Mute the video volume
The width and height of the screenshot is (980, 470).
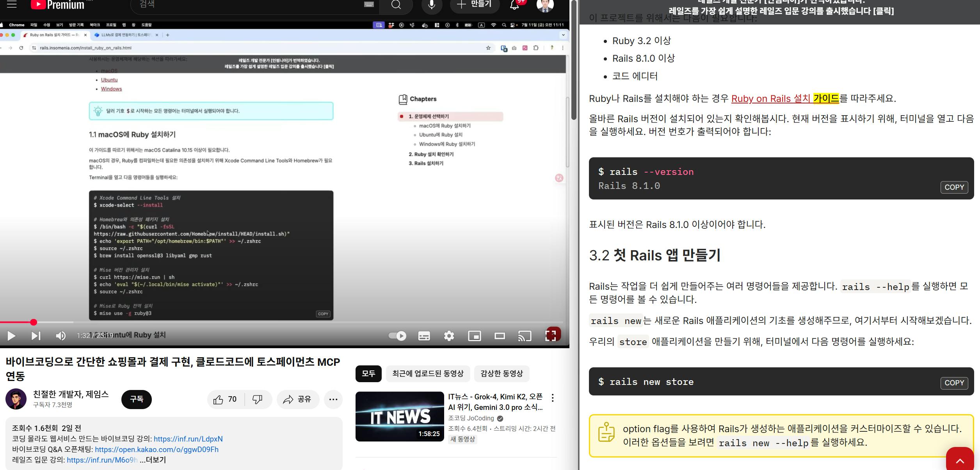coord(60,336)
